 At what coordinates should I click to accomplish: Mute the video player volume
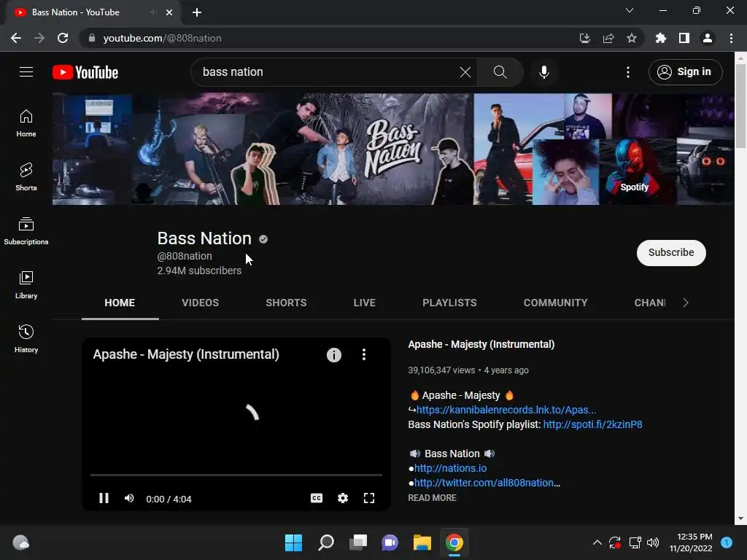(x=129, y=498)
